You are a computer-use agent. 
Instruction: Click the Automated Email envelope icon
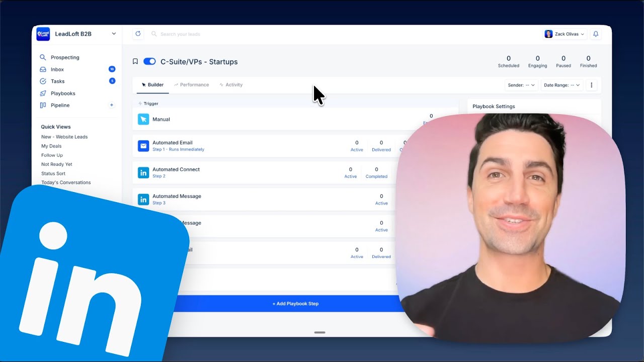click(x=143, y=146)
